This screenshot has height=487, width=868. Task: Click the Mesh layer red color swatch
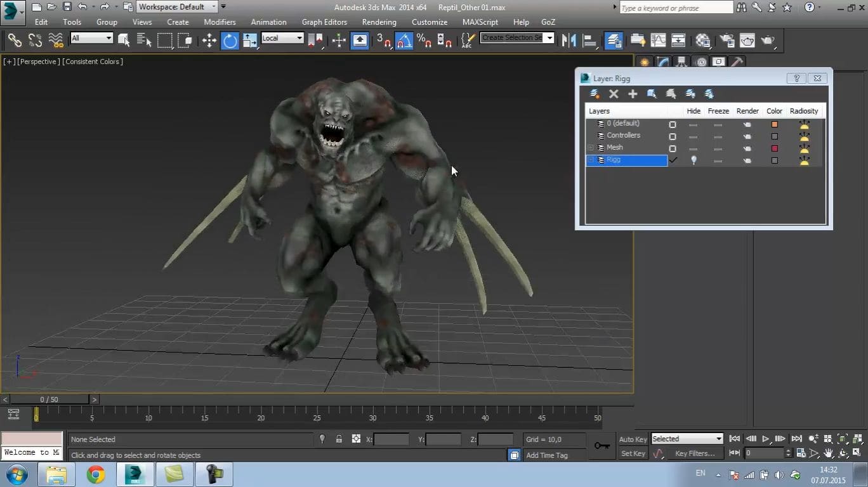click(774, 148)
